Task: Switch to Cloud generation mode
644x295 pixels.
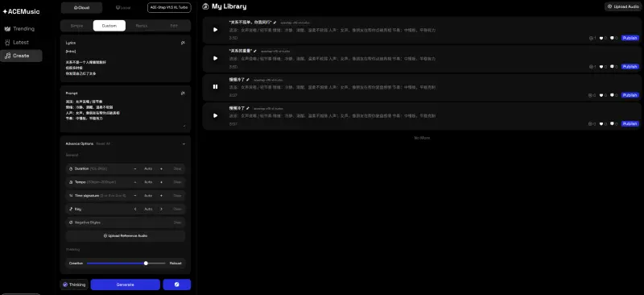Action: 82,7
